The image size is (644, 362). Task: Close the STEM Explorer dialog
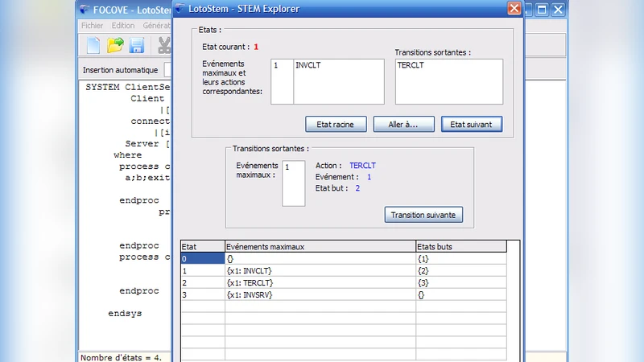click(514, 9)
